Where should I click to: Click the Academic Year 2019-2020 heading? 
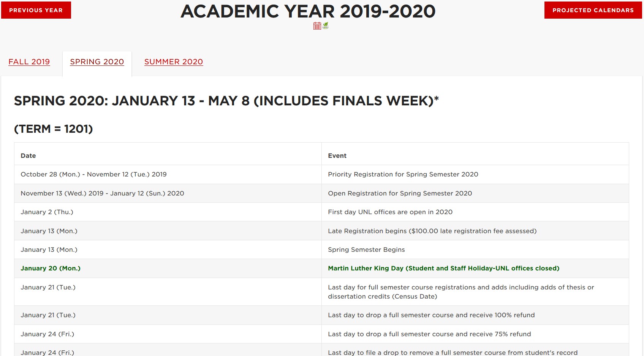point(308,11)
